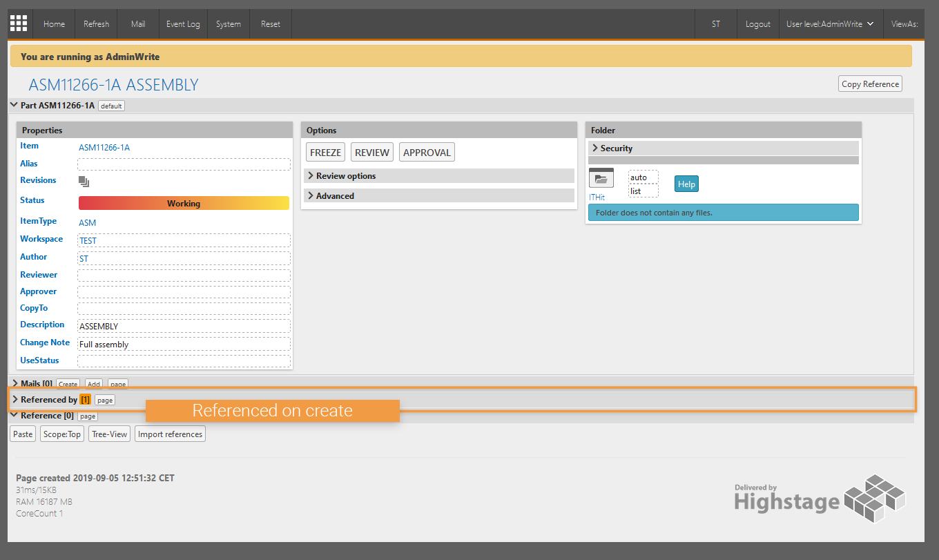Click the ASM11266-1A ASSEMBLY page title

(x=113, y=85)
